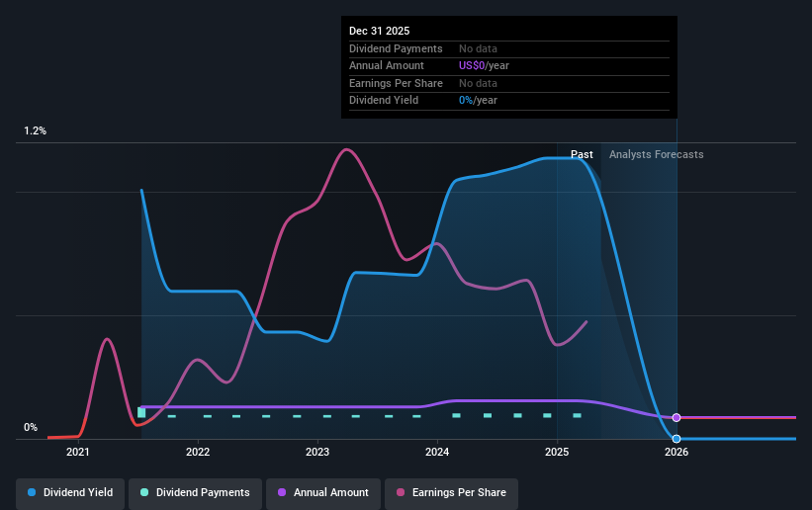Click the 2024 x-axis label
Viewport: 812px width, 510px height.
[437, 452]
